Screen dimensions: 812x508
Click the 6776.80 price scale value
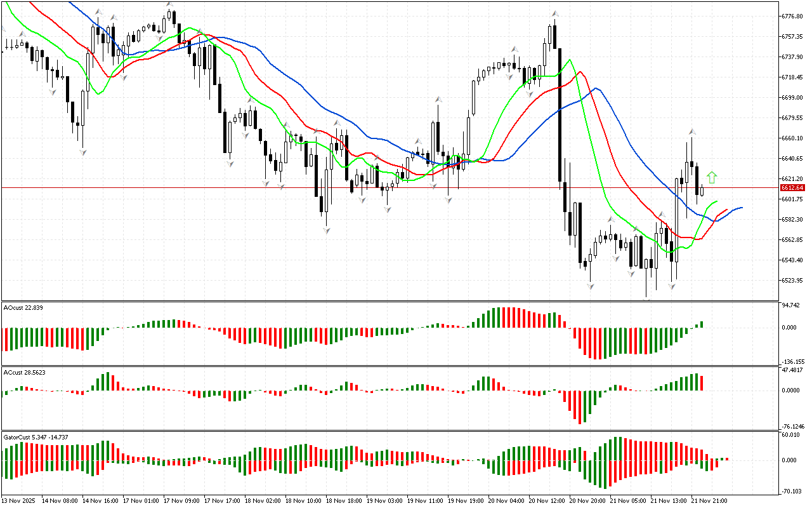pos(792,16)
